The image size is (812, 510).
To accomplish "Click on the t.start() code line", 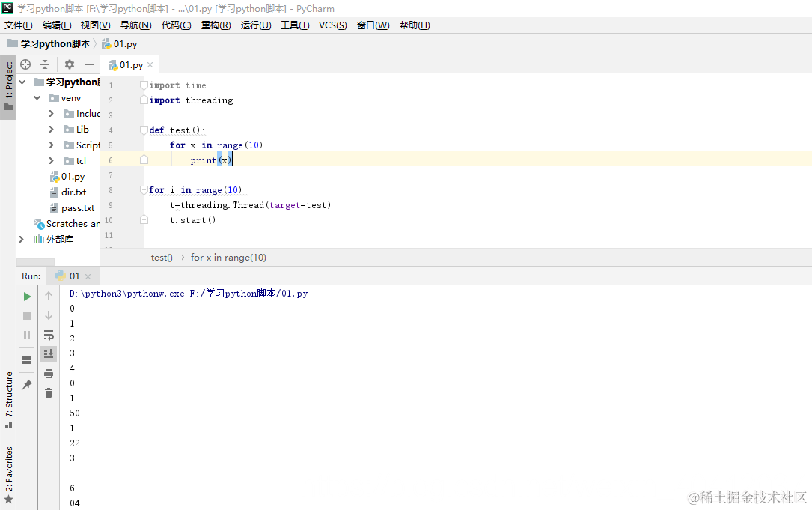I will click(x=192, y=220).
